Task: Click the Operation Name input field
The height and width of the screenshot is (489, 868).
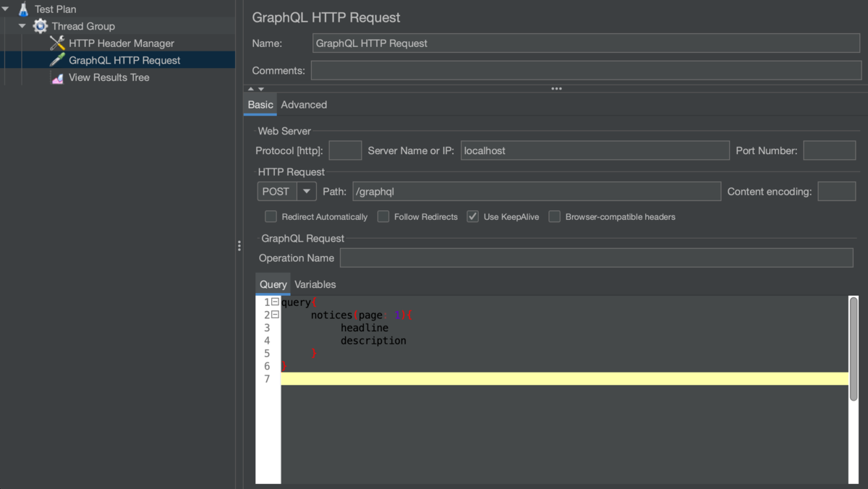Action: (597, 258)
